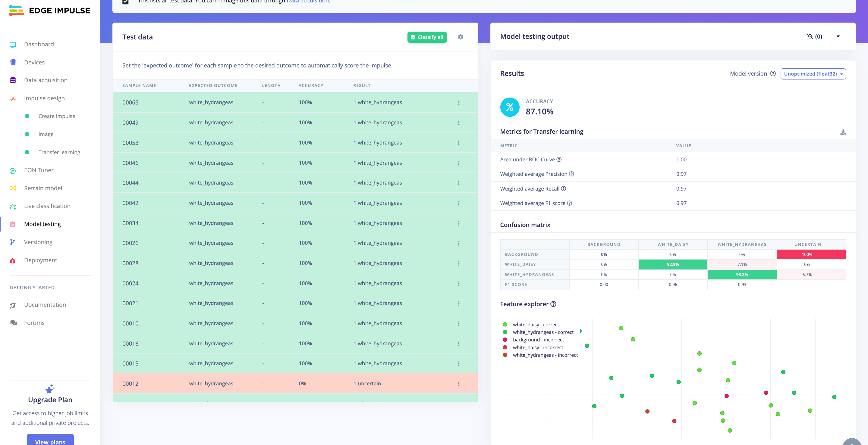Open Documentation link in Getting Started

[45, 305]
